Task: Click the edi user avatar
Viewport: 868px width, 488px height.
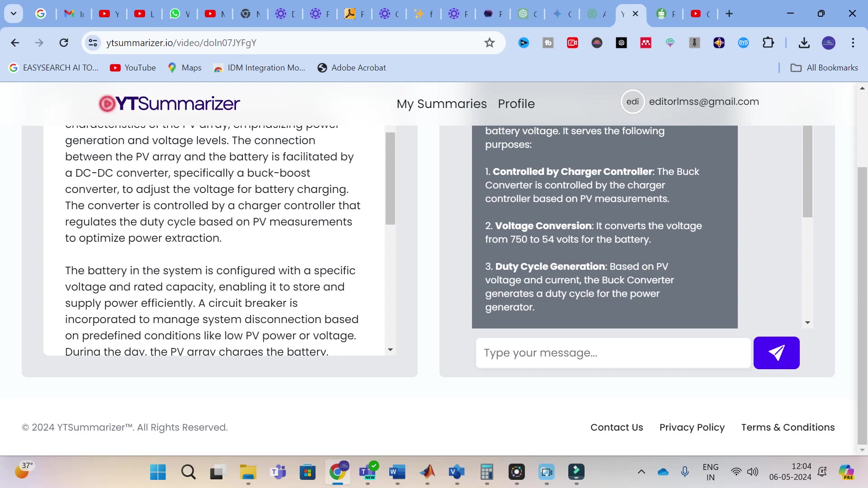Action: click(x=632, y=102)
